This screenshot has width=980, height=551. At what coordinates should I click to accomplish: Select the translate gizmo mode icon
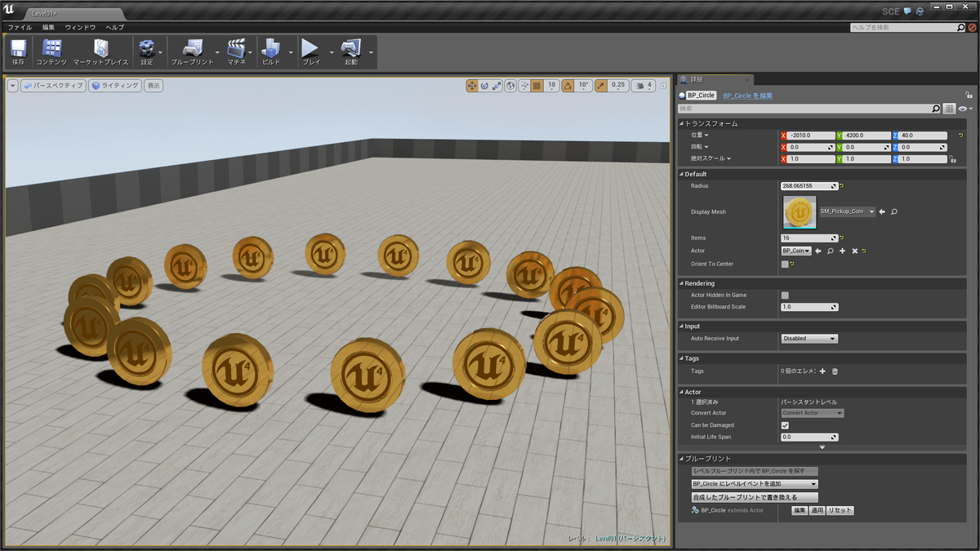(x=472, y=85)
